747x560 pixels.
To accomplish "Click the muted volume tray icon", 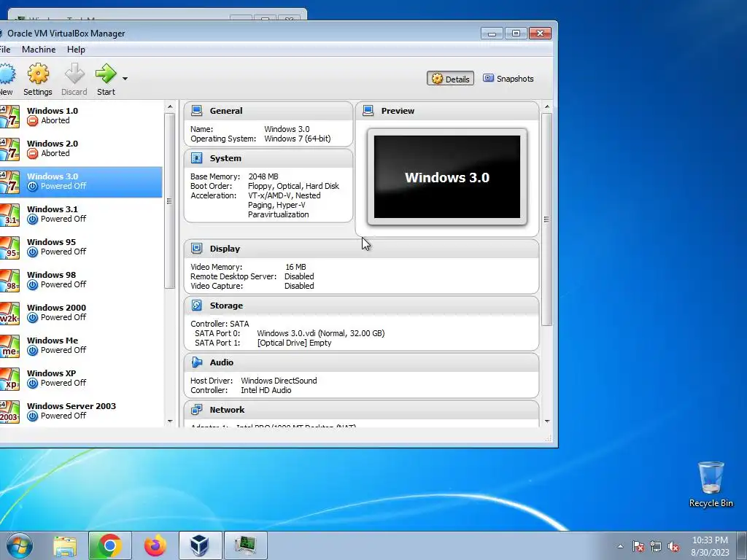I will pos(673,547).
